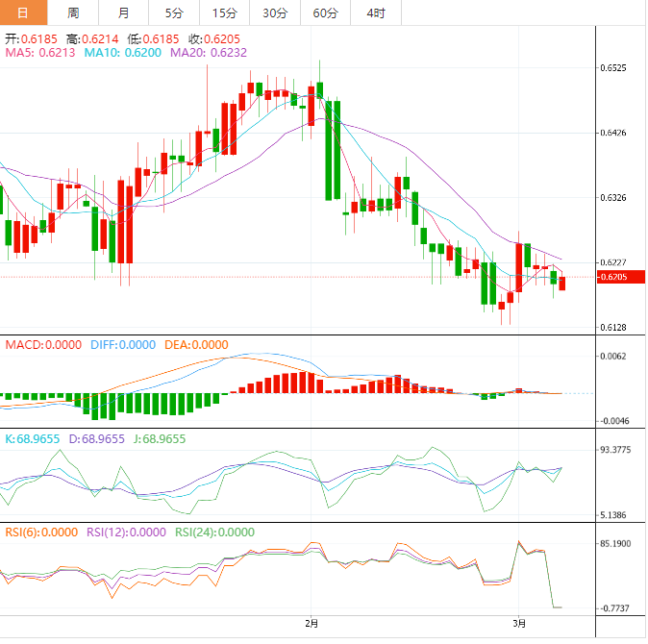Screen dimensions: 648x644
Task: Click the RSI(12):0.0000 label
Action: point(126,533)
